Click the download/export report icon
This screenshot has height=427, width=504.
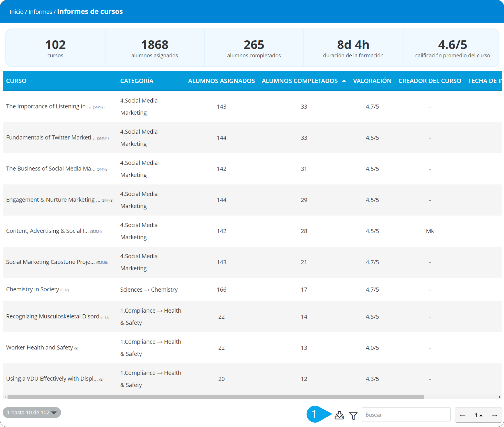click(x=339, y=415)
